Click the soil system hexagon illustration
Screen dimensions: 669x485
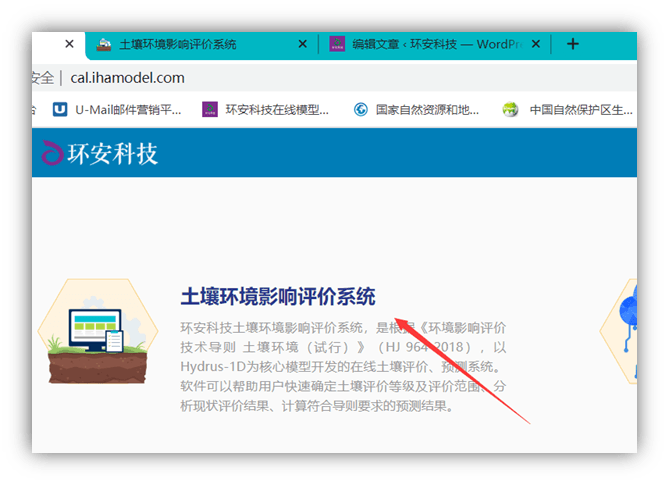(98, 331)
